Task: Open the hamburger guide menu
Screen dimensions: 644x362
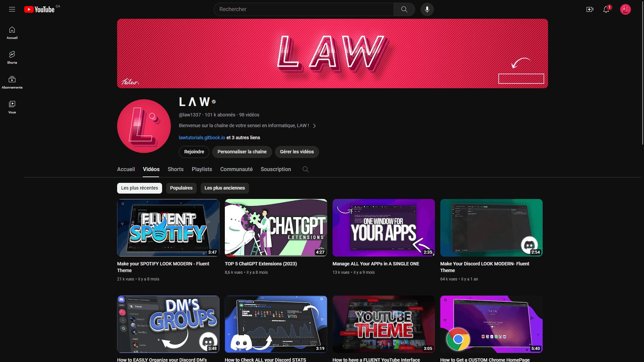Action: click(12, 9)
